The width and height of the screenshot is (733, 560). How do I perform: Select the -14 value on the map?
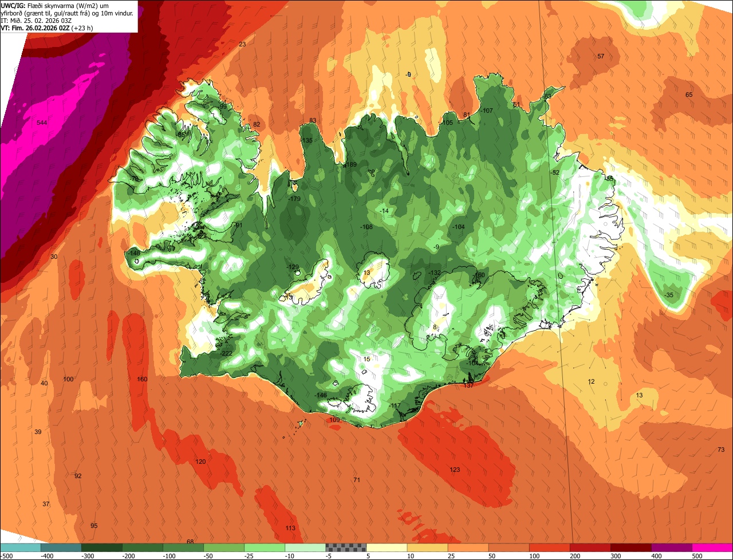point(384,211)
